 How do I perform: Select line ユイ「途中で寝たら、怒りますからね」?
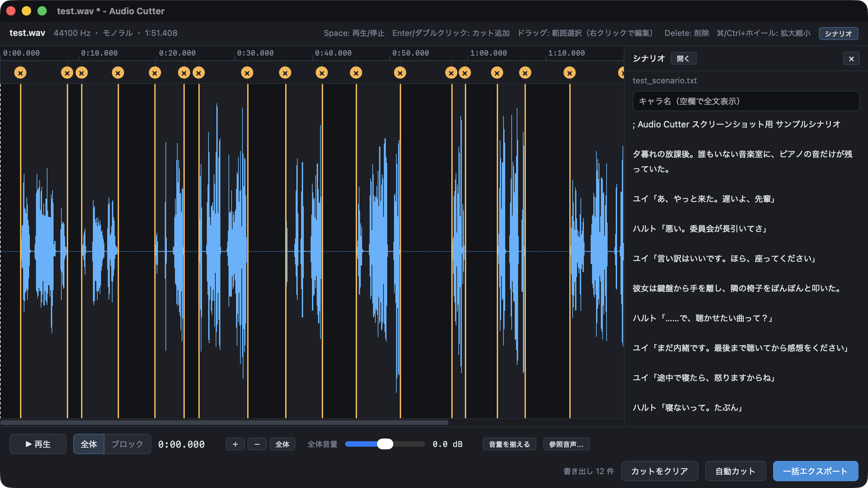pyautogui.click(x=704, y=378)
